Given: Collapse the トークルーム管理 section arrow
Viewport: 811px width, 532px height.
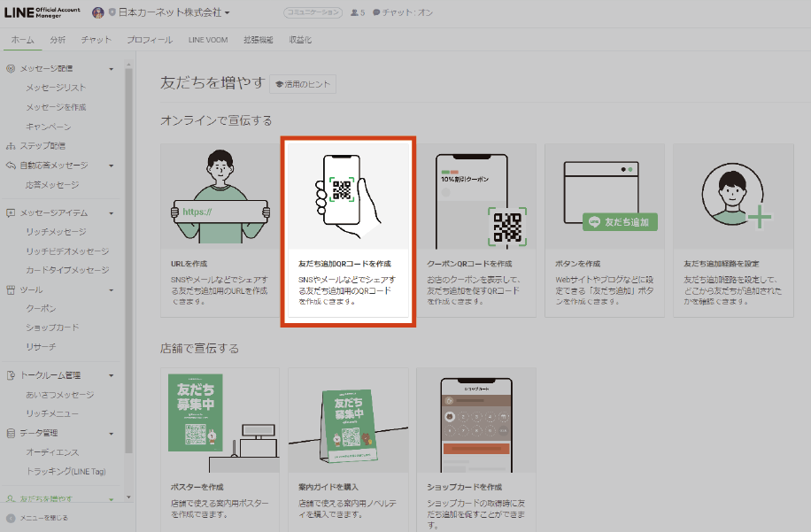Looking at the screenshot, I should pyautogui.click(x=112, y=376).
